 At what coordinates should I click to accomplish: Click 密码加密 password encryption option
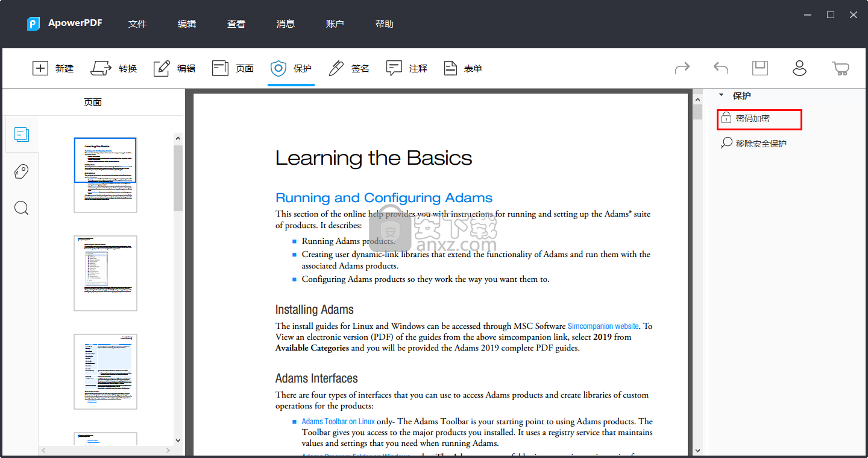point(759,119)
